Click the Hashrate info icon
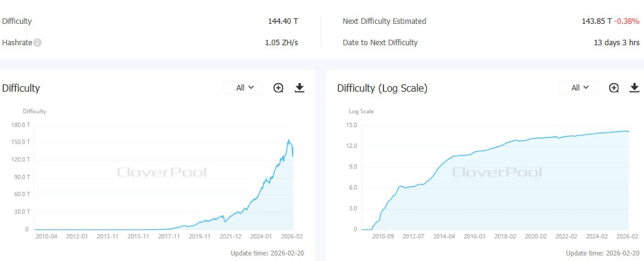This screenshot has width=644, height=261. click(38, 43)
